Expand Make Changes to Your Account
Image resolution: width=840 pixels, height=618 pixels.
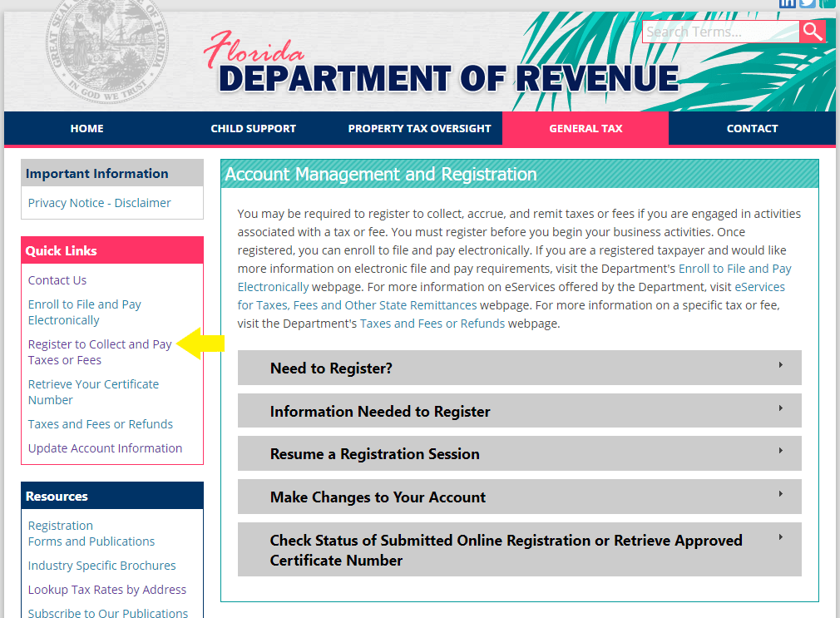(x=519, y=497)
